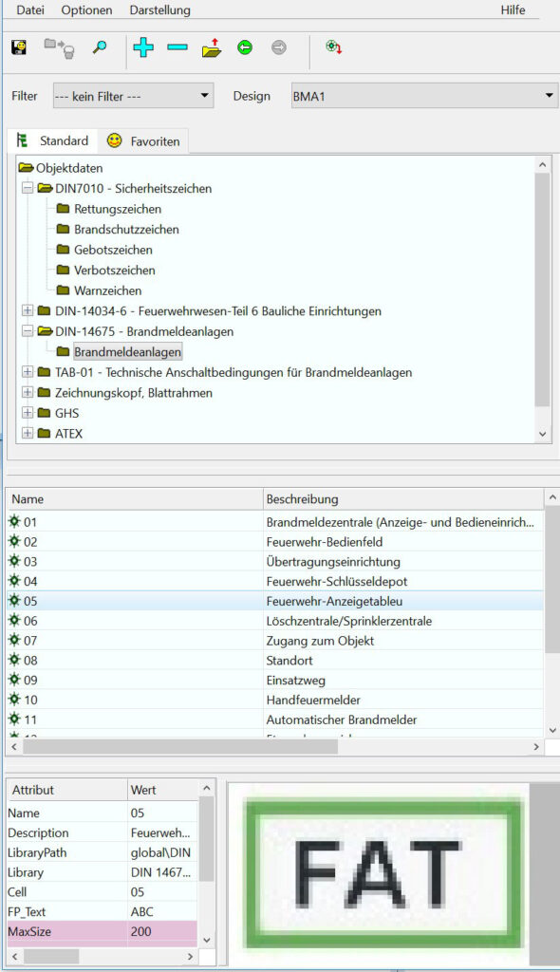Screen dimensions: 560x972
Task: Click the gray forward arrow icon
Action: (x=279, y=47)
